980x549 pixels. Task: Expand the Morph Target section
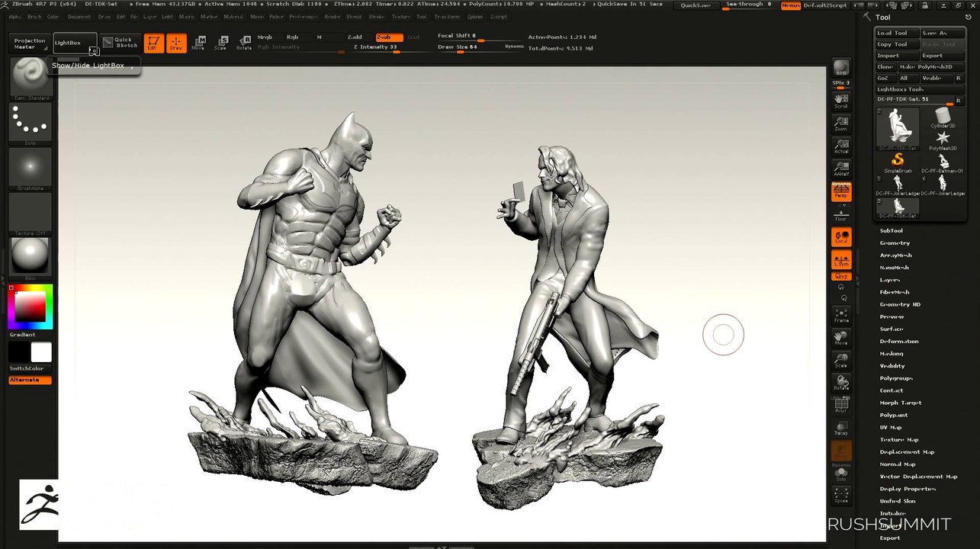tap(901, 402)
